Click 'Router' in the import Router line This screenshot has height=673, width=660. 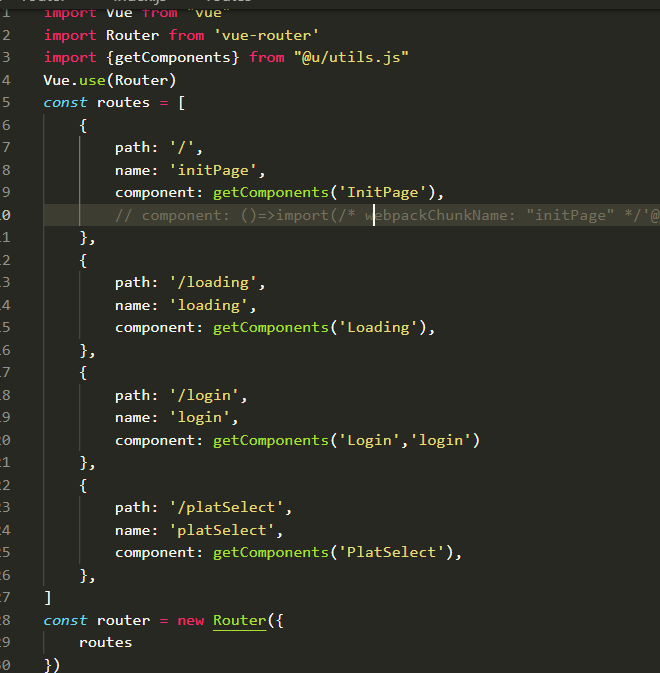point(132,35)
